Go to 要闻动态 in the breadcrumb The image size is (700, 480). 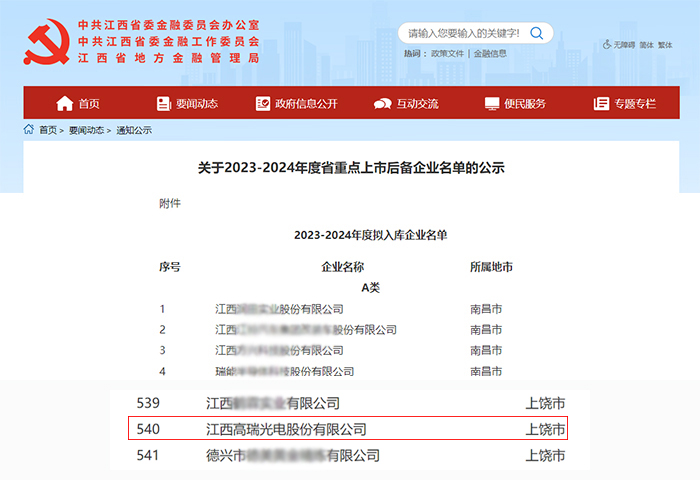[88, 130]
